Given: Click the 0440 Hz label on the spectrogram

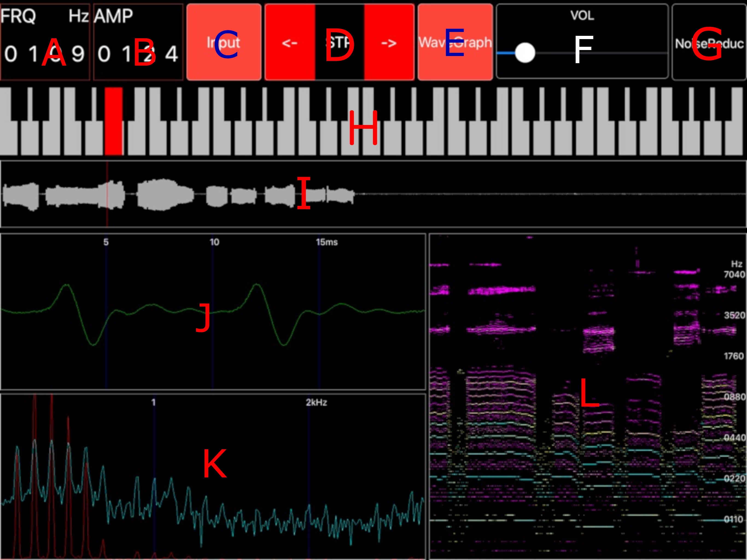Looking at the screenshot, I should 734,438.
